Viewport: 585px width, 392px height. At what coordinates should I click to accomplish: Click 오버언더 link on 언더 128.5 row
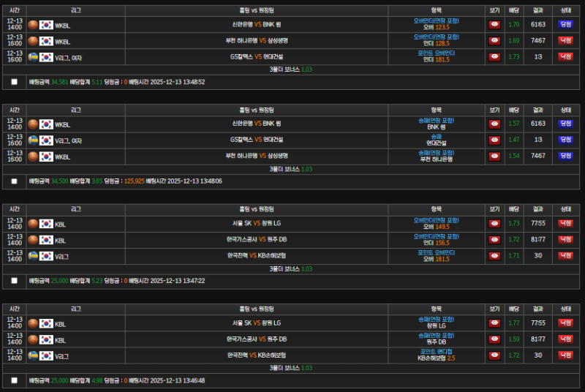437,37
